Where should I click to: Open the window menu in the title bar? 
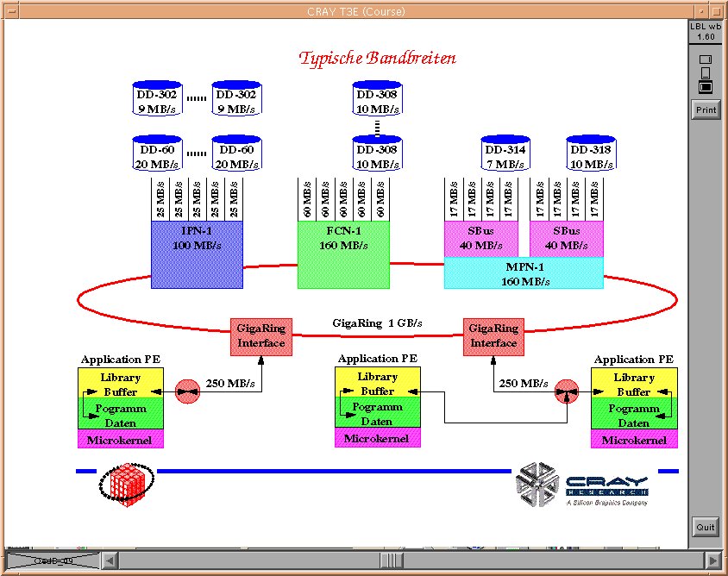click(11, 11)
